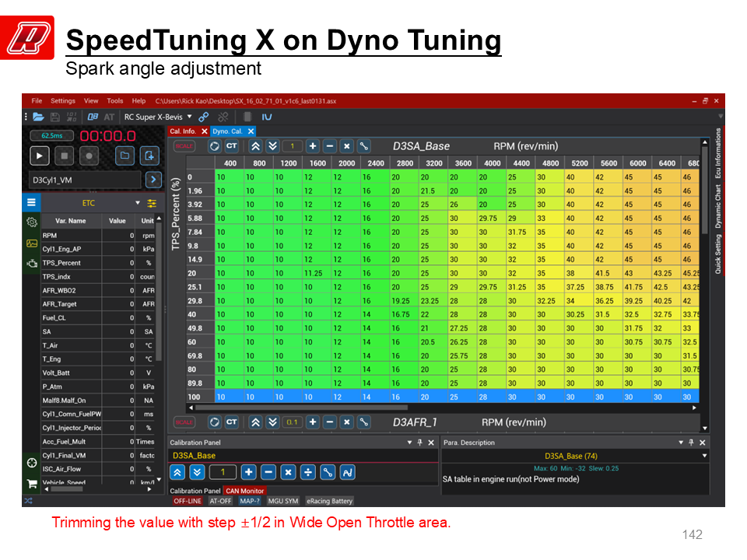Open the Tools menu
The height and width of the screenshot is (560, 747).
coord(115,101)
